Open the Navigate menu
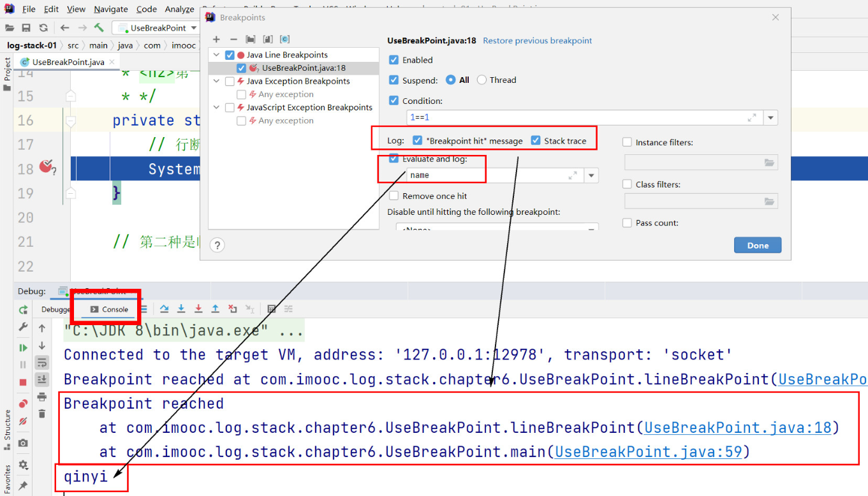 pyautogui.click(x=111, y=9)
